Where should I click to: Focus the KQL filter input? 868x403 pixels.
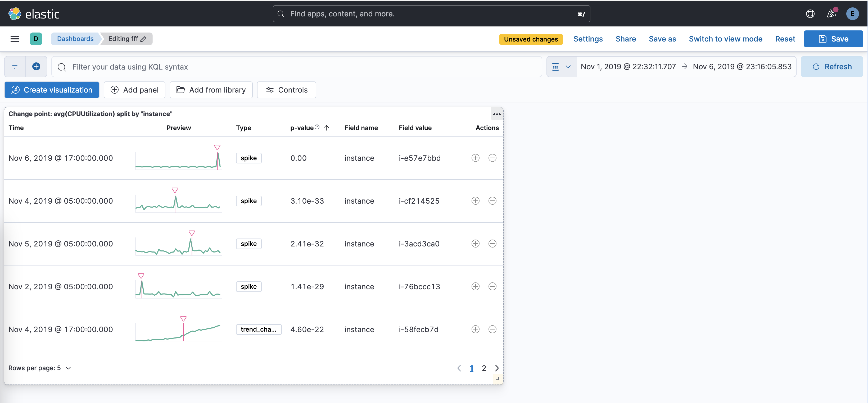(x=296, y=67)
